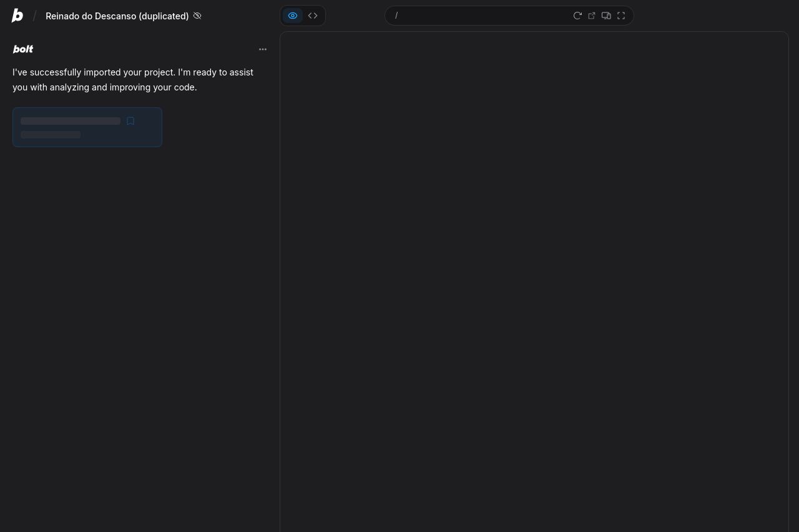Open the Reinado do Descanso project name
The width and height of the screenshot is (799, 532).
117,16
